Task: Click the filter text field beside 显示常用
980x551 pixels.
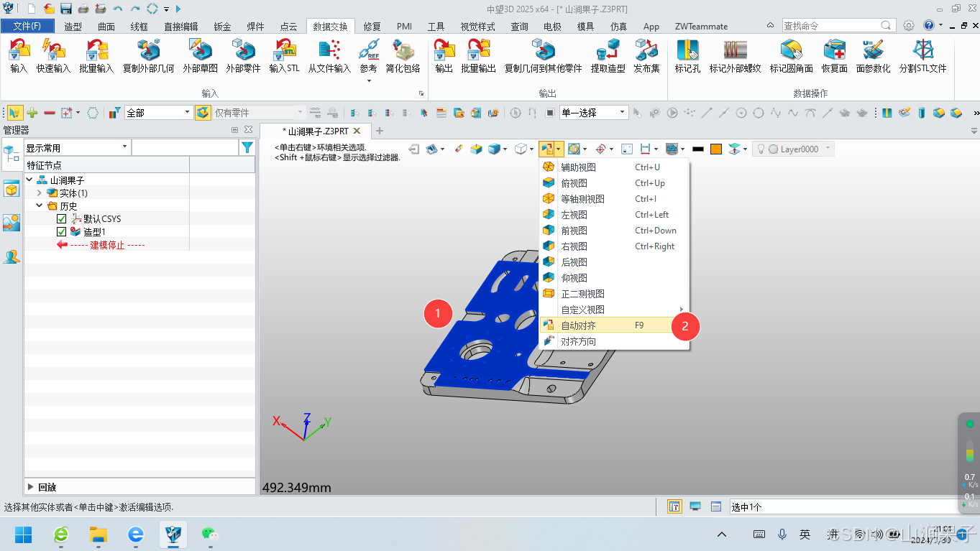Action: click(x=185, y=147)
